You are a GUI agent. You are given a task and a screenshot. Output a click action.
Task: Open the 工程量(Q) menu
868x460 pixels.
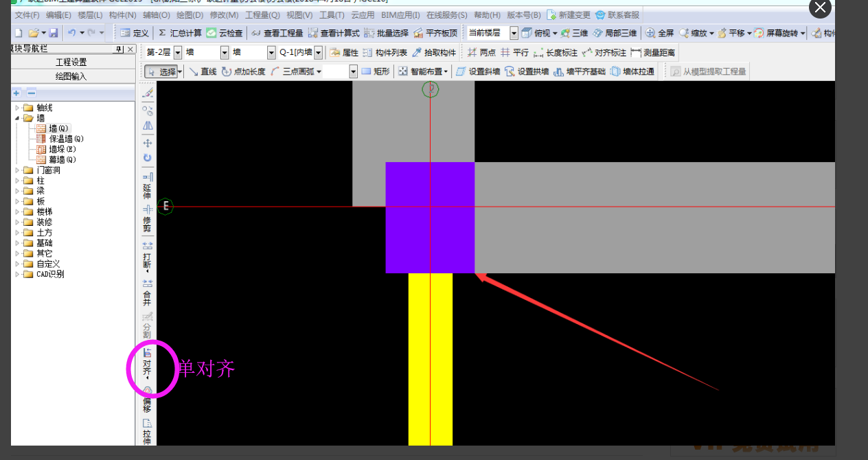point(262,14)
